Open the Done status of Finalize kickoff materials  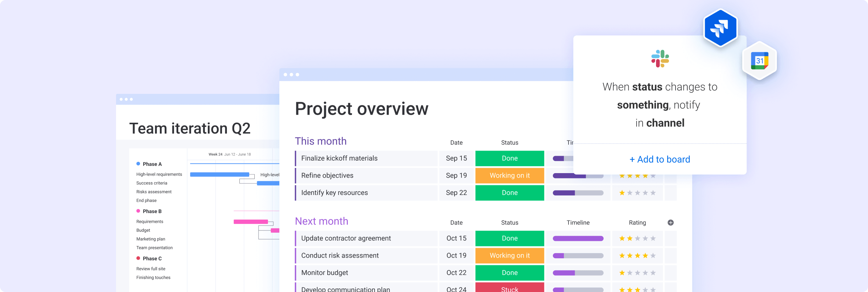[x=510, y=158]
